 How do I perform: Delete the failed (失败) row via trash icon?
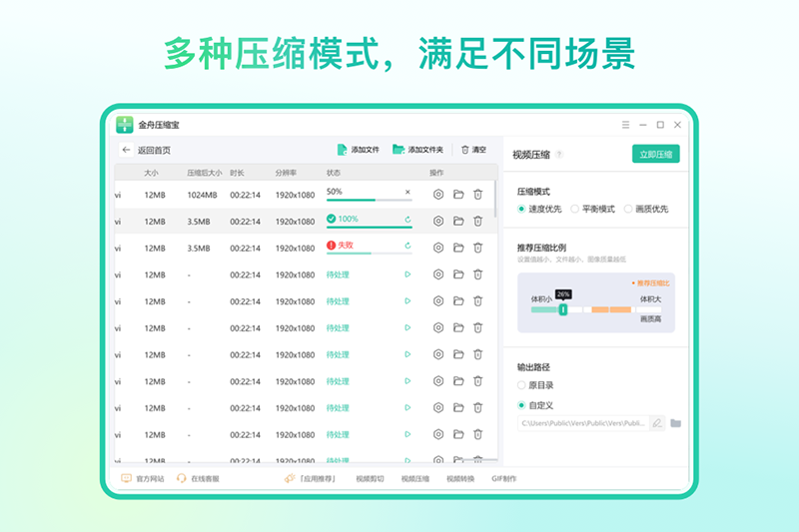[x=478, y=248]
